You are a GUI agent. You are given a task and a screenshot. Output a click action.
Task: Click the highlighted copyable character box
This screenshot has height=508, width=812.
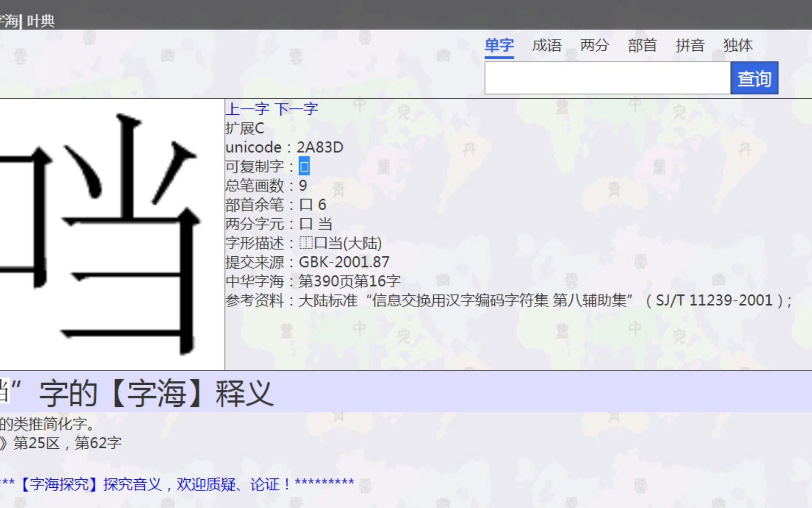pos(304,167)
